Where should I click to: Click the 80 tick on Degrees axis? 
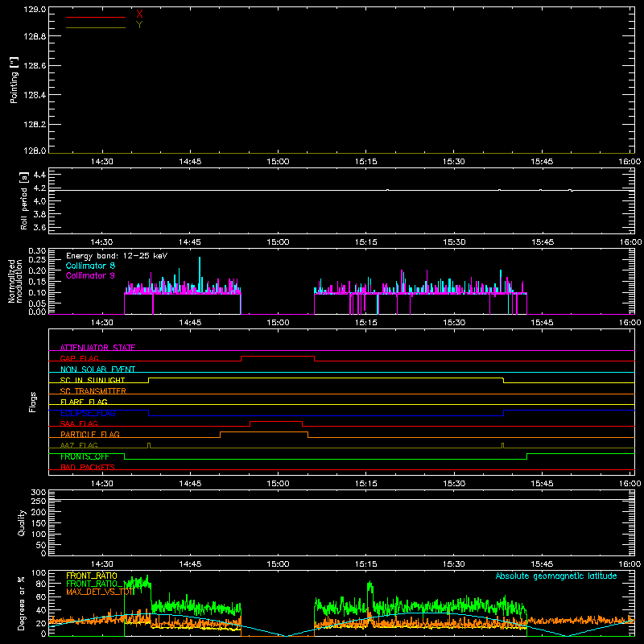point(42,584)
